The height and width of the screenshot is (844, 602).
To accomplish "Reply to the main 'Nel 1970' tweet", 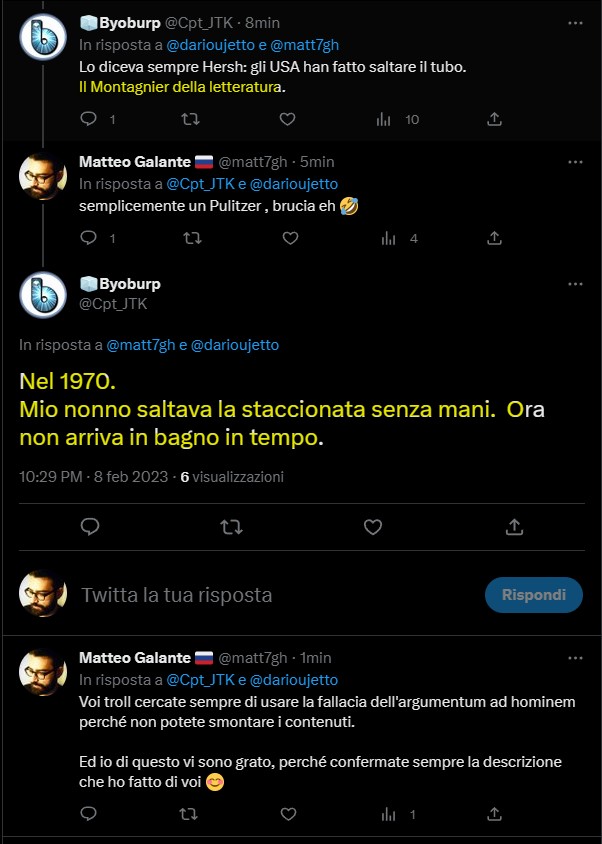I will 89,526.
